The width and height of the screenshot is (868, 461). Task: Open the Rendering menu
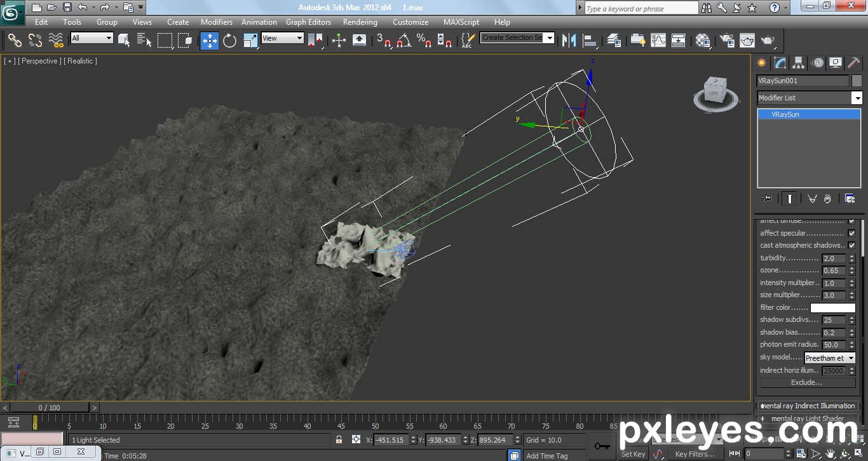click(x=360, y=22)
